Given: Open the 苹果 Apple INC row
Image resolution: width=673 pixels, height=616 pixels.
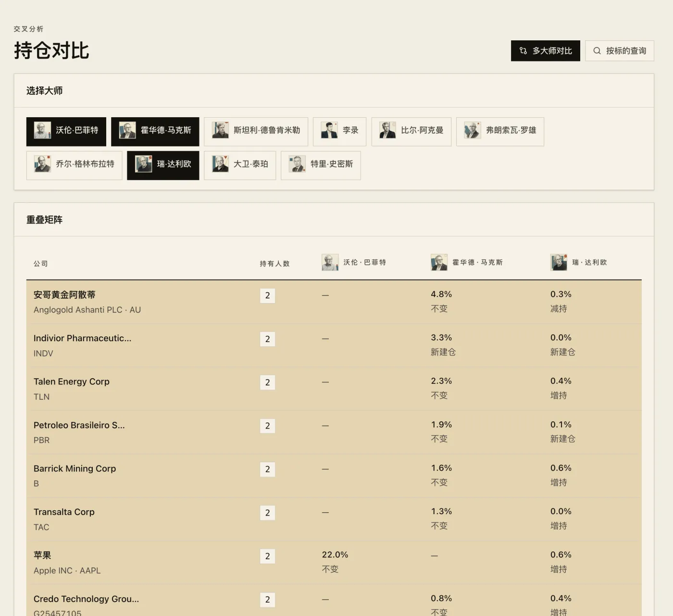Looking at the screenshot, I should click(334, 563).
